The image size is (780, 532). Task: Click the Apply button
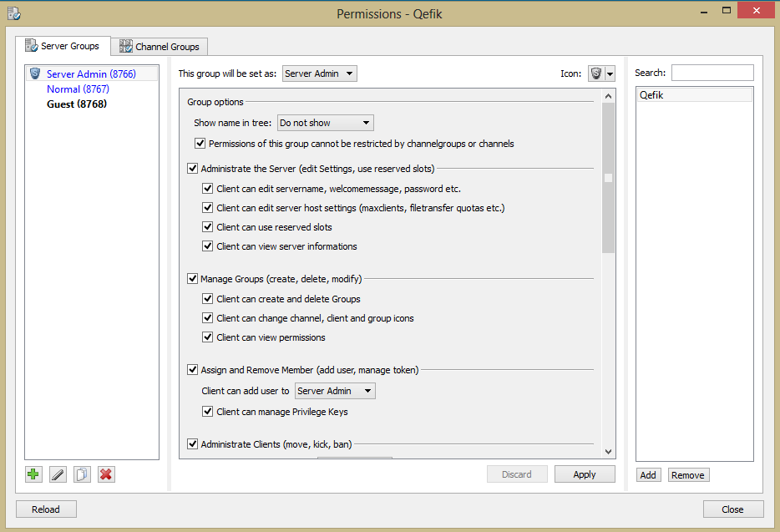point(585,474)
